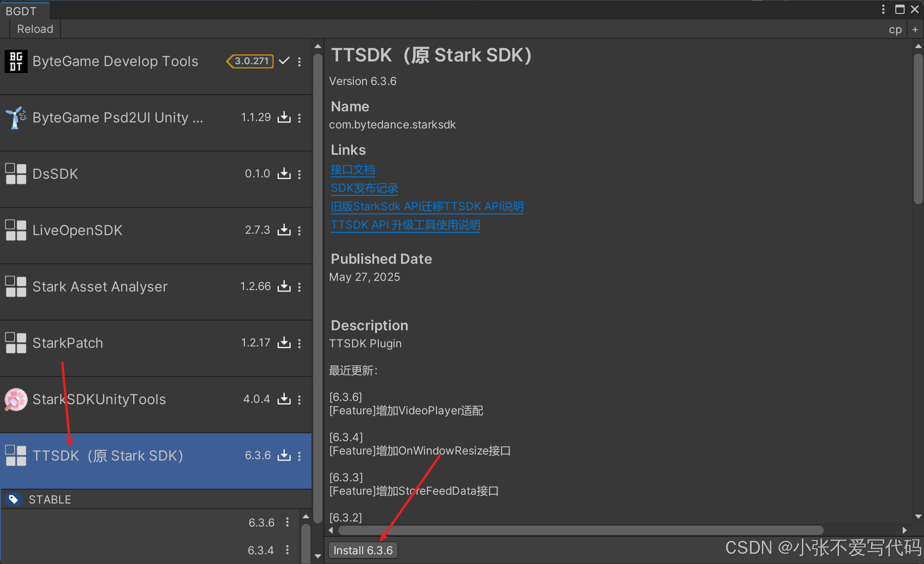Click download icon for StarkSDKUnityTools

[x=284, y=400]
